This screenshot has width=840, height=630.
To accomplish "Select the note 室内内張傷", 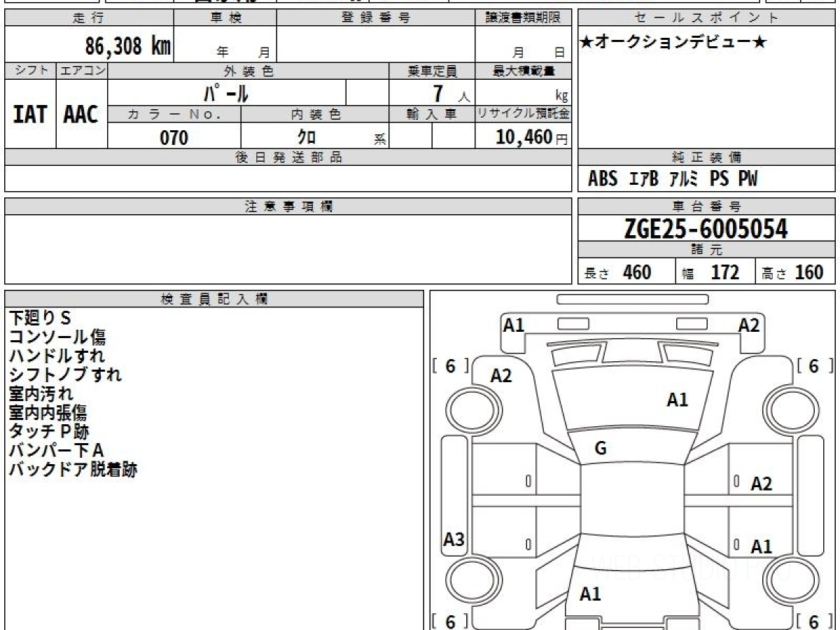I will (x=48, y=412).
